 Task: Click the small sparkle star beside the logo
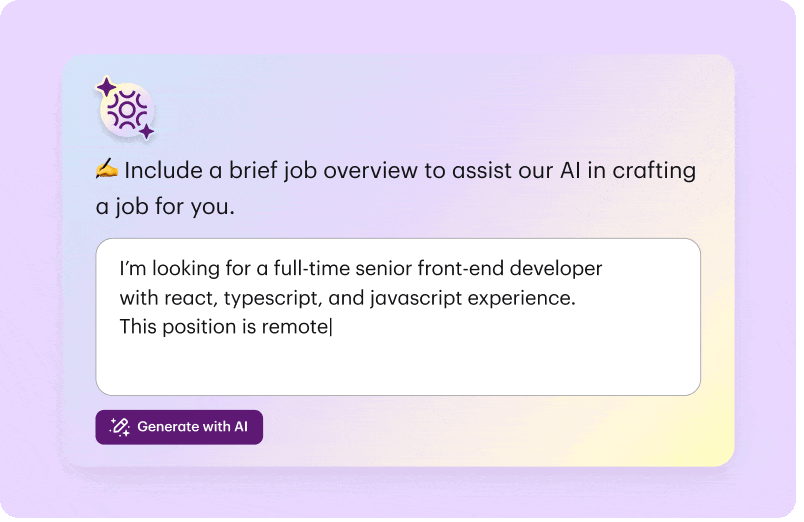point(146,131)
